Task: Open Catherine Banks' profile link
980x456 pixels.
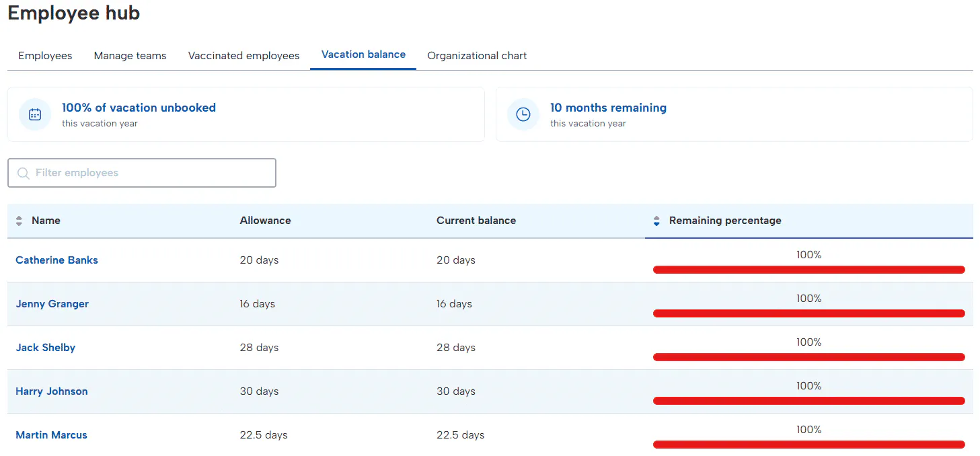Action: [56, 260]
